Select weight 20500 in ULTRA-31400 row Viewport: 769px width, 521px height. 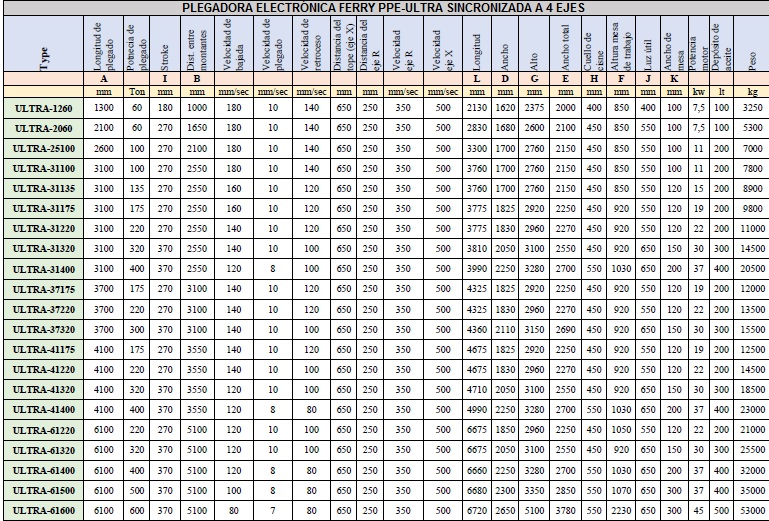tap(752, 269)
